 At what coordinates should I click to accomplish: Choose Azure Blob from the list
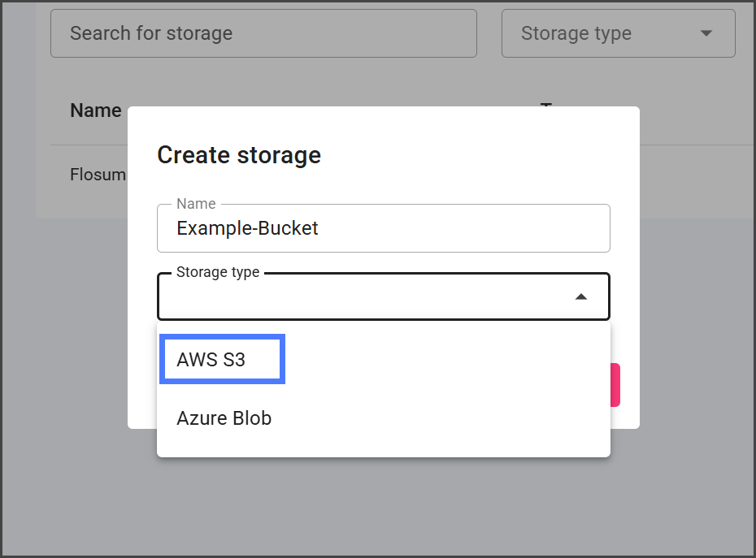[224, 418]
